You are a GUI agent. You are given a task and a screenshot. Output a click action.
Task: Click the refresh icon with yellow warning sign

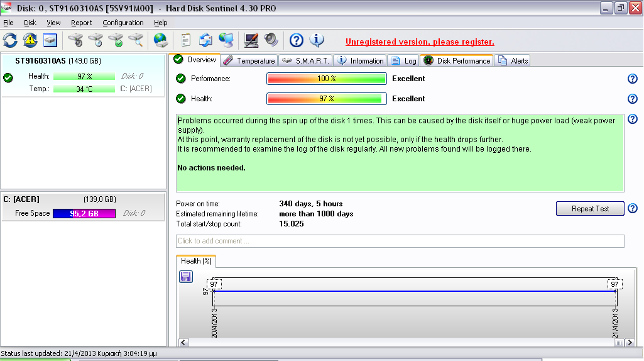(x=30, y=40)
